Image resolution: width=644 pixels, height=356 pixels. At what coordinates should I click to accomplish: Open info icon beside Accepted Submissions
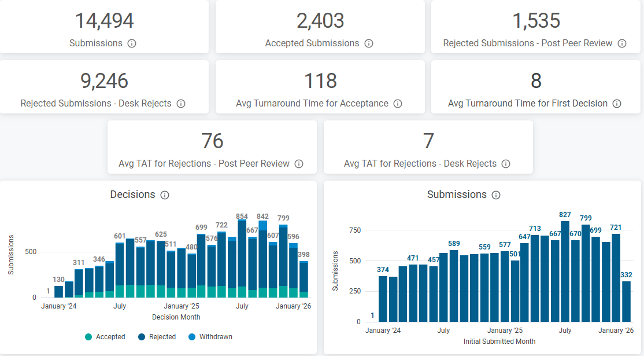coord(369,43)
